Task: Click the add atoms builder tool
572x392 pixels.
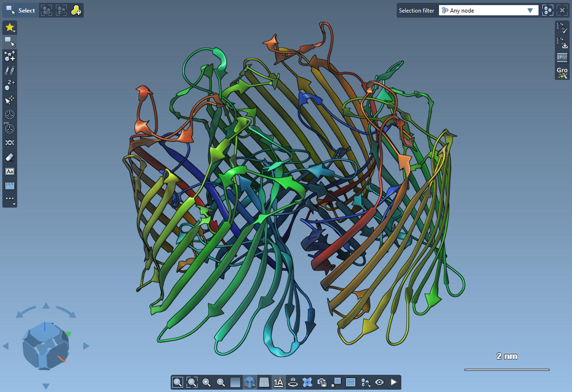Action: coord(10,56)
